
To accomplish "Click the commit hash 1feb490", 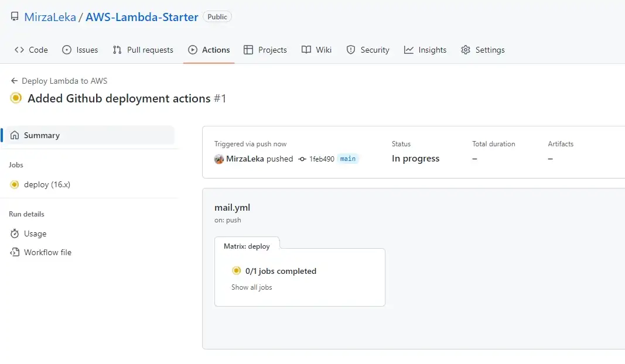I will [x=321, y=159].
